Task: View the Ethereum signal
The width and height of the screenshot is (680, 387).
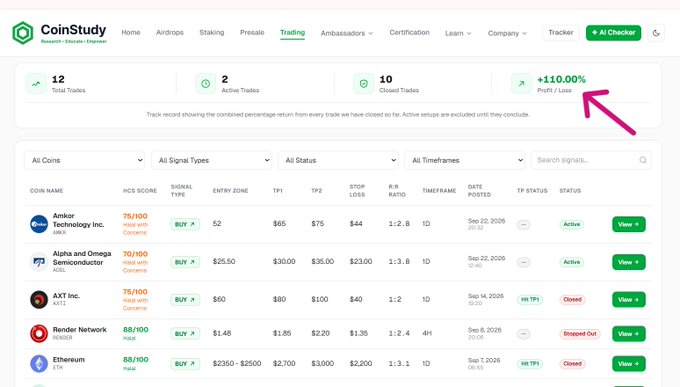Action: (x=628, y=364)
